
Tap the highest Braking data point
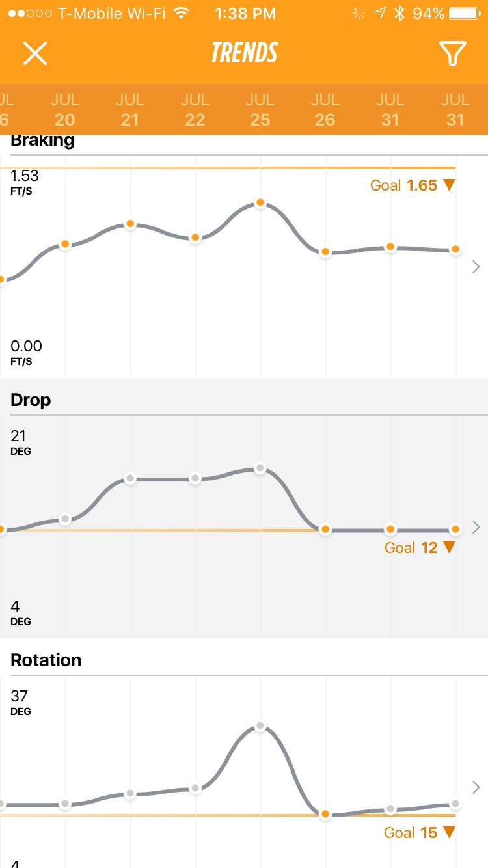(x=260, y=202)
